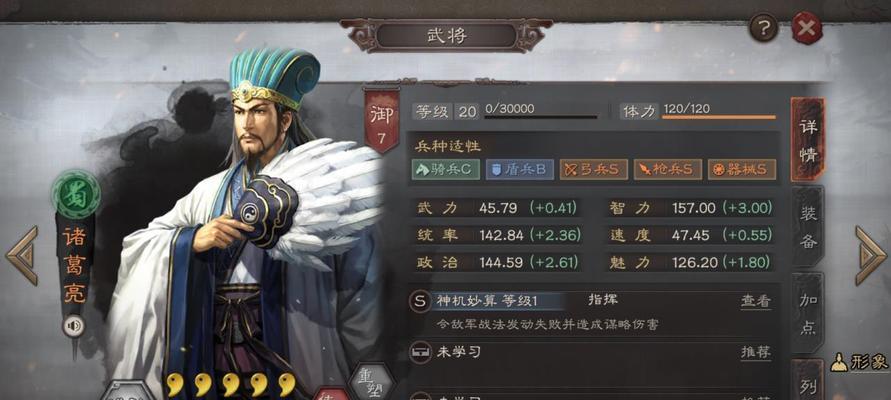
Task: Click 推荐 for the unlearned skill slot
Action: pyautogui.click(x=756, y=352)
